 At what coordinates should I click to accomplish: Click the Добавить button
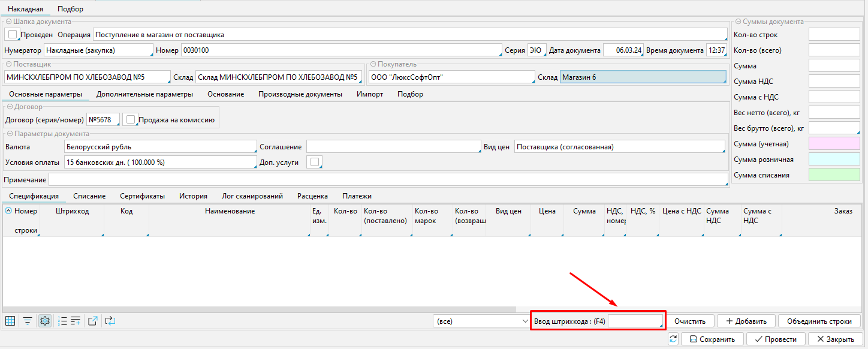[x=746, y=321]
